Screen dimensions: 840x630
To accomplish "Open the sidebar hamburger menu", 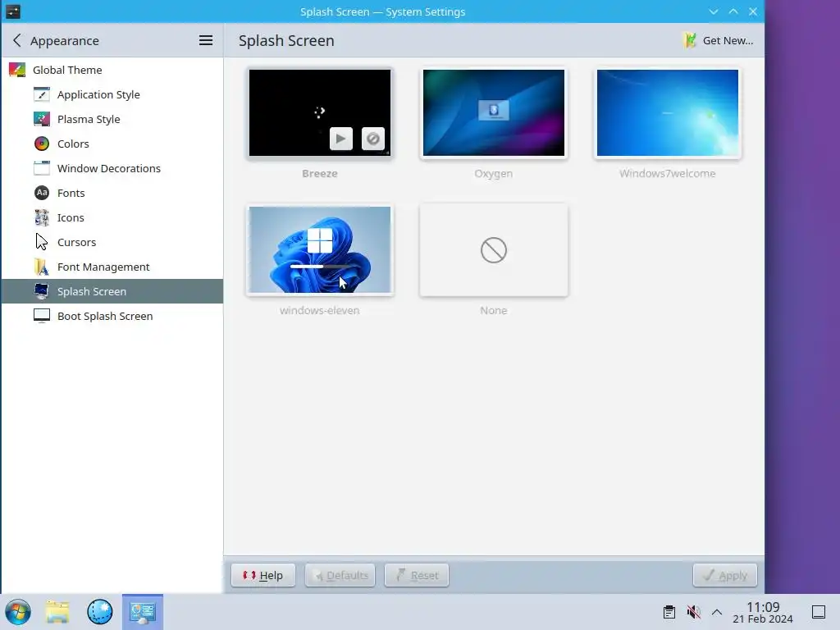I will tap(206, 40).
